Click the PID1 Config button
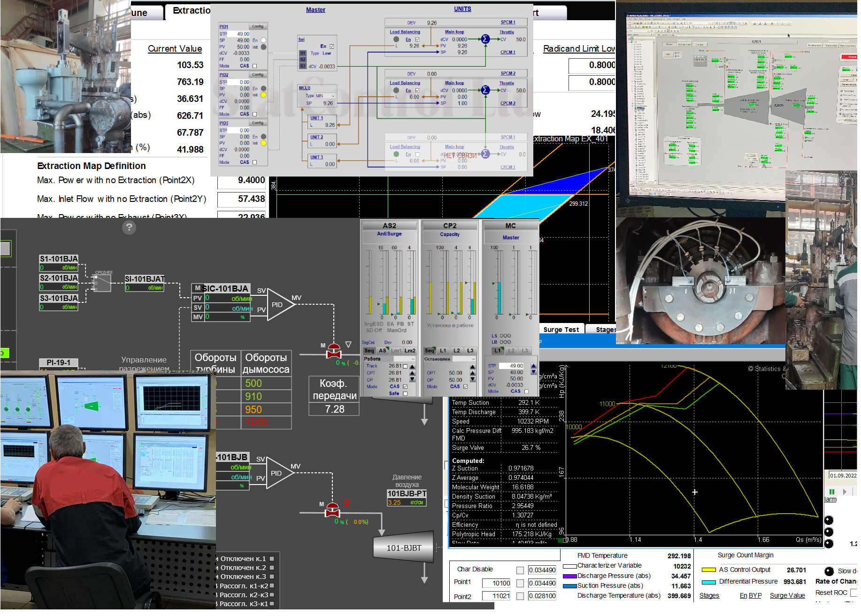 pyautogui.click(x=258, y=26)
